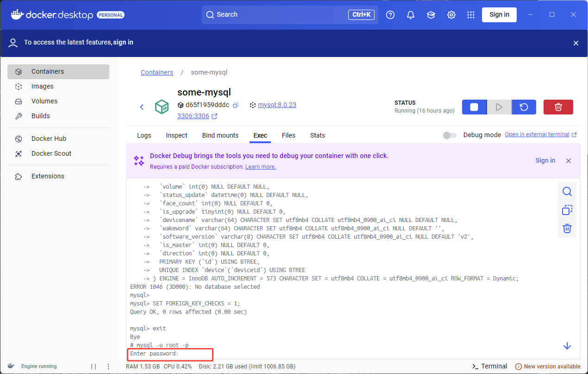Open the Settings gear icon
This screenshot has height=374, width=588.
pyautogui.click(x=451, y=15)
